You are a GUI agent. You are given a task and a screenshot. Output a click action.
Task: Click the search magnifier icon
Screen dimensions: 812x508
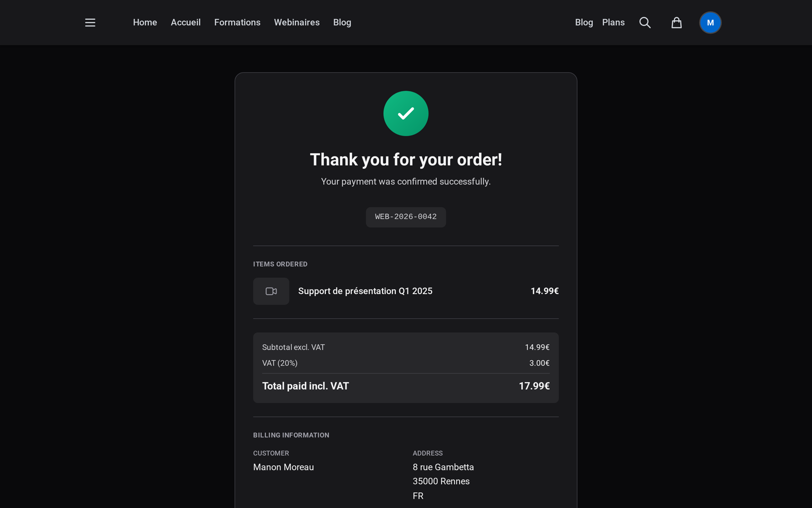(645, 22)
